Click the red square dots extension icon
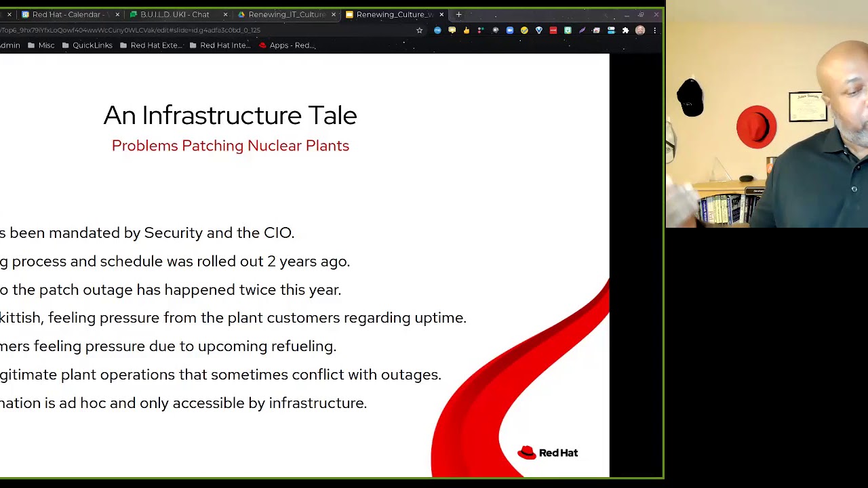 (x=553, y=30)
